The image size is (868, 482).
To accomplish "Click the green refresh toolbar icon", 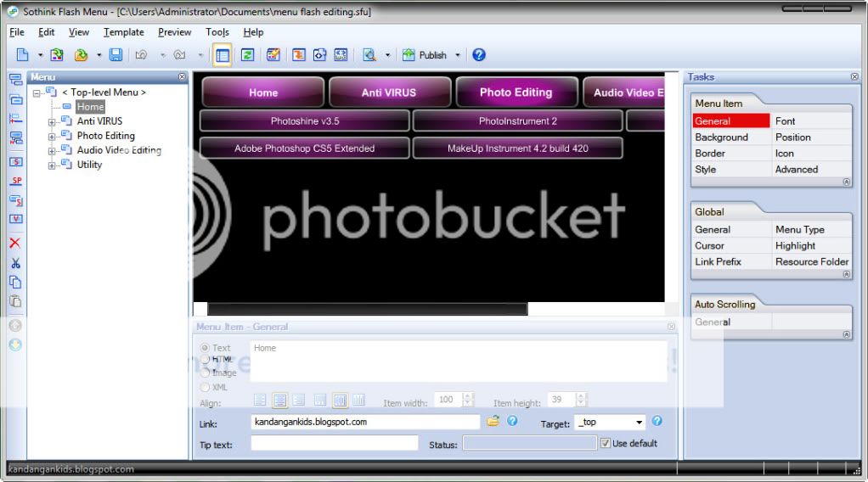I will [247, 55].
